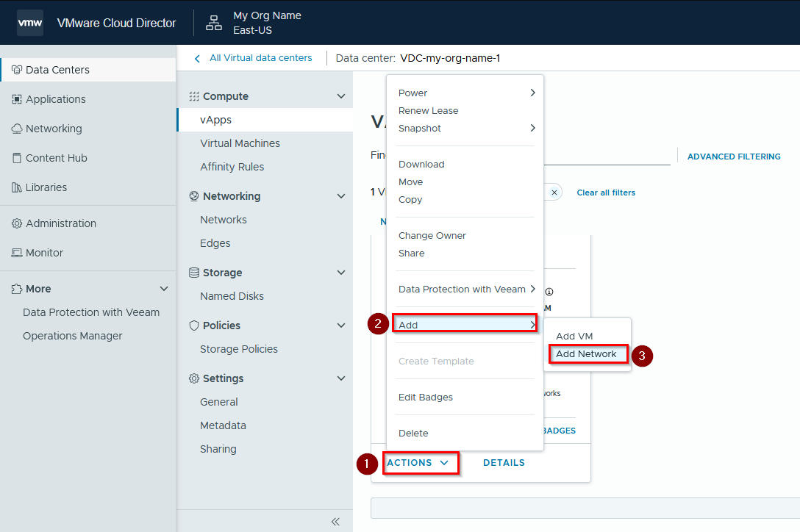This screenshot has height=532, width=800.
Task: Collapse the Policies section chevron
Action: (x=341, y=326)
